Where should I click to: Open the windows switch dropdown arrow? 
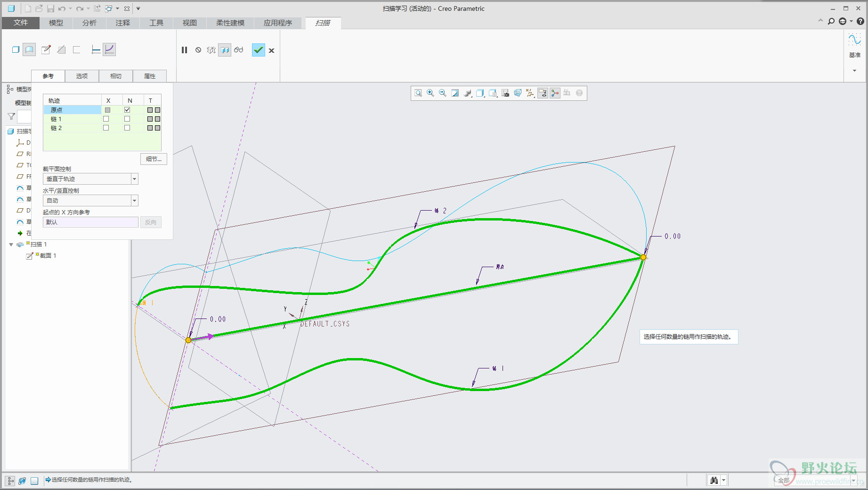(x=117, y=8)
